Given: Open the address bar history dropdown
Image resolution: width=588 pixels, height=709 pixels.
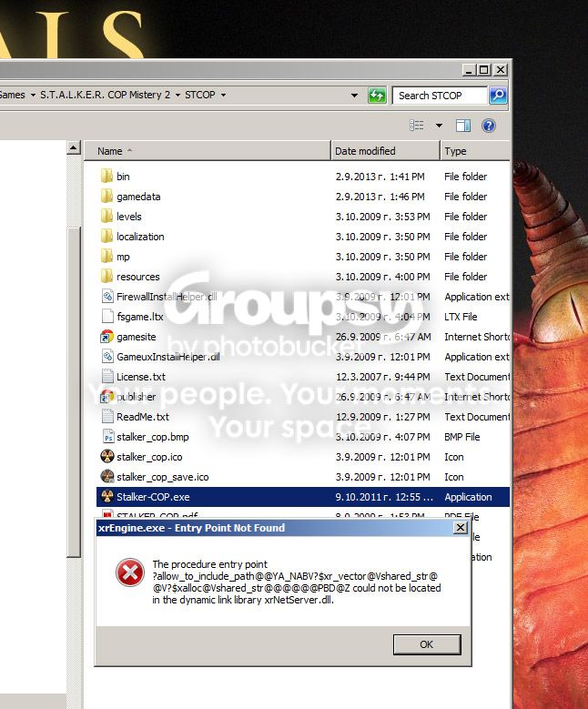Looking at the screenshot, I should pos(354,96).
